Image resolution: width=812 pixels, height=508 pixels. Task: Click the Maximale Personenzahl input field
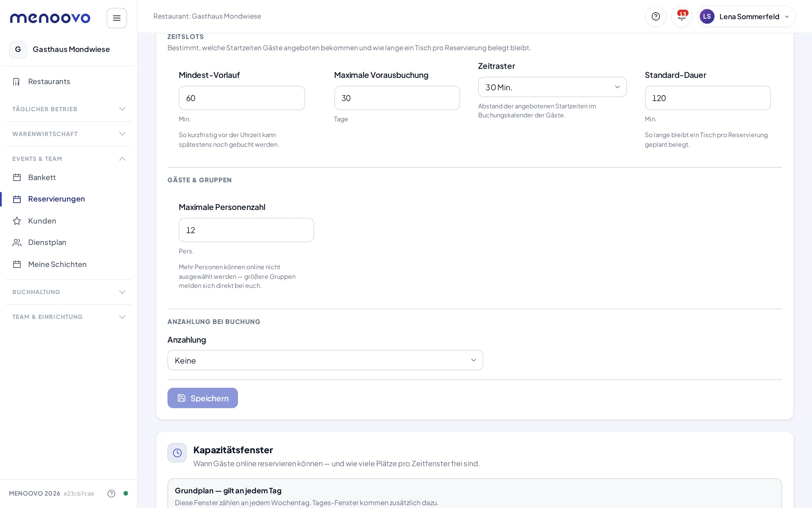click(x=246, y=230)
